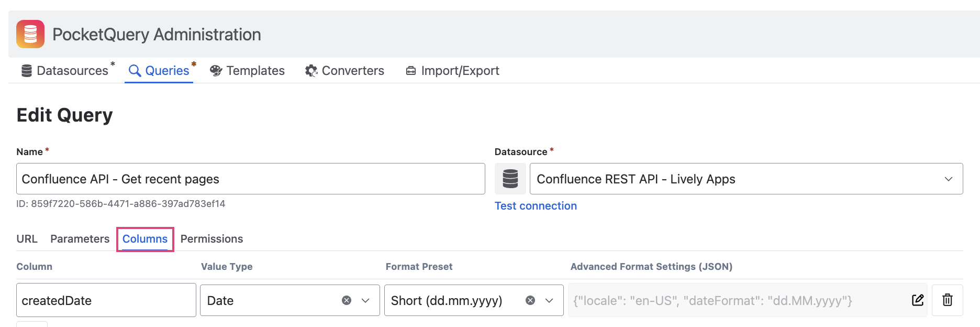Switch to the Parameters sub-tab
The image size is (980, 327).
point(80,239)
